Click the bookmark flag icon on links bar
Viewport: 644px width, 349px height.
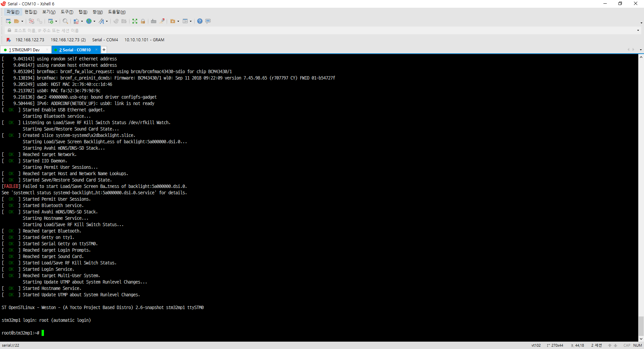[9, 40]
